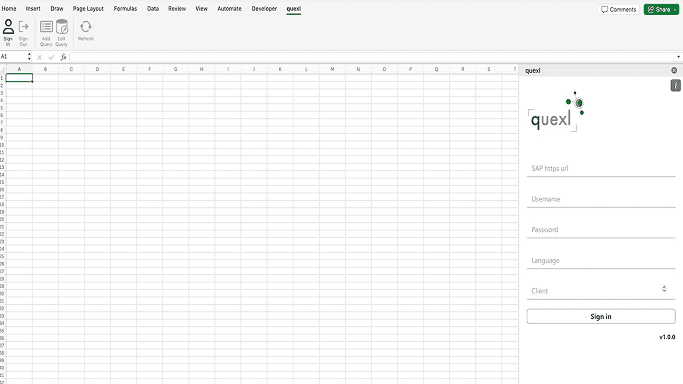This screenshot has width=683, height=384.
Task: Select the quexl ribbon tab
Action: click(x=294, y=8)
